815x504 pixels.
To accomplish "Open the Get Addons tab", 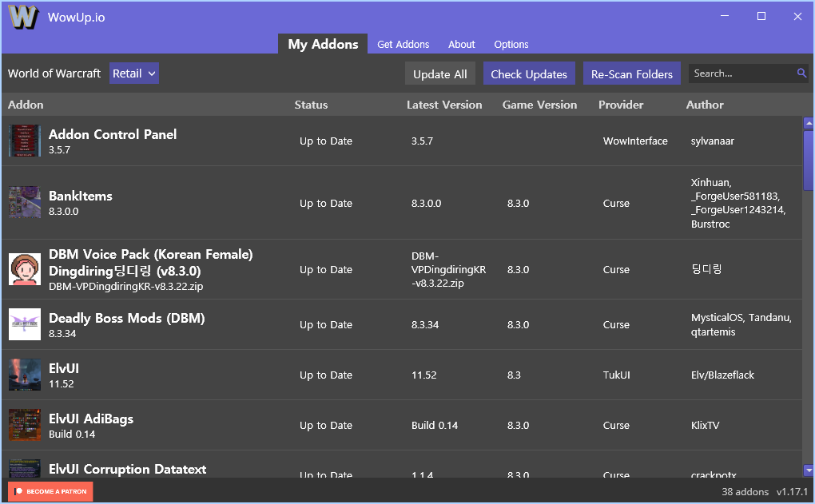I will click(x=404, y=45).
